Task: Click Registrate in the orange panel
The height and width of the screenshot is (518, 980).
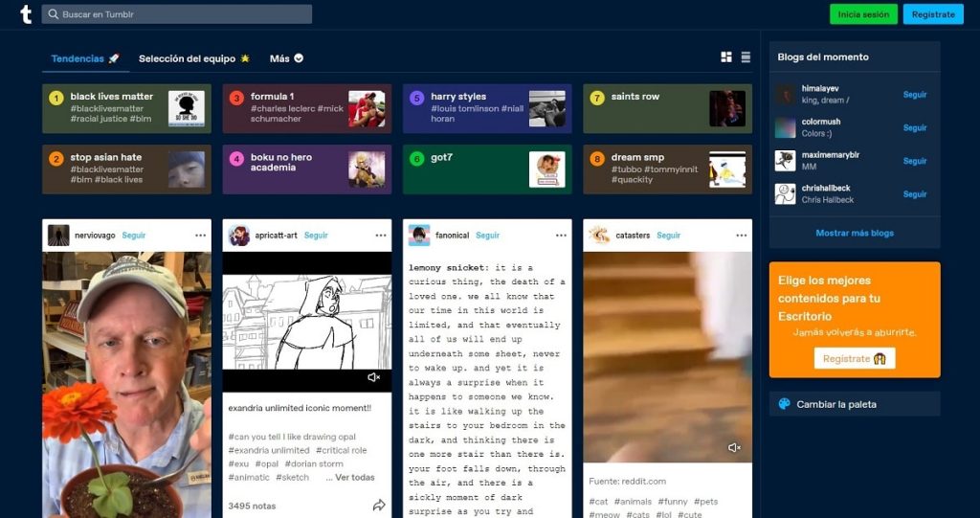Action: click(855, 358)
